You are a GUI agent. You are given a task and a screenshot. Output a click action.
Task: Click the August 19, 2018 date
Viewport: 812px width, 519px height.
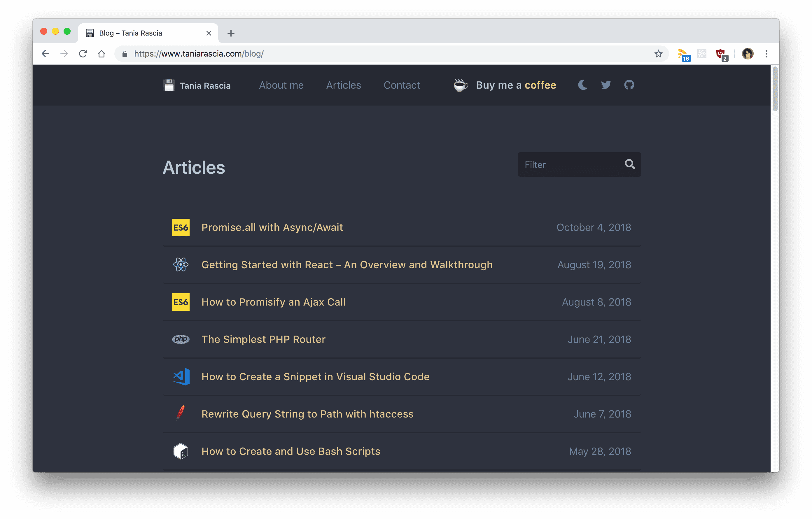coord(594,265)
